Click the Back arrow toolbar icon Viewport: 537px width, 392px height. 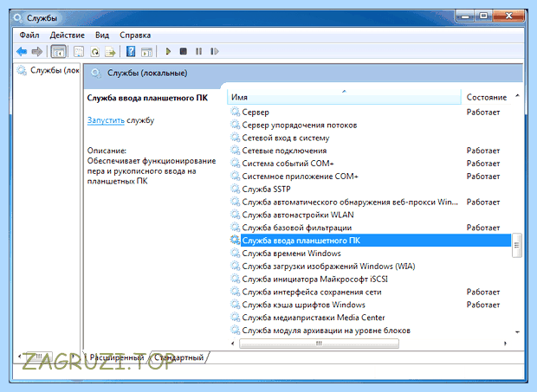[22, 52]
